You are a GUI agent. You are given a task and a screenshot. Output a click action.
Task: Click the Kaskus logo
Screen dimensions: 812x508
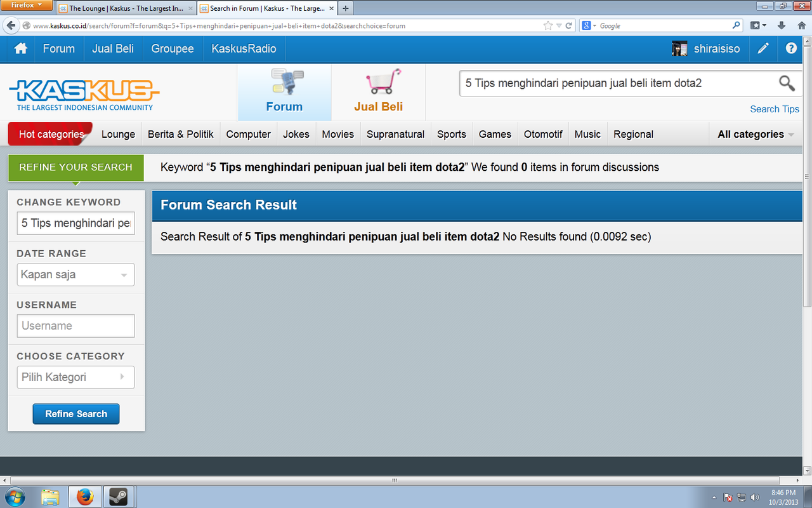coord(84,94)
